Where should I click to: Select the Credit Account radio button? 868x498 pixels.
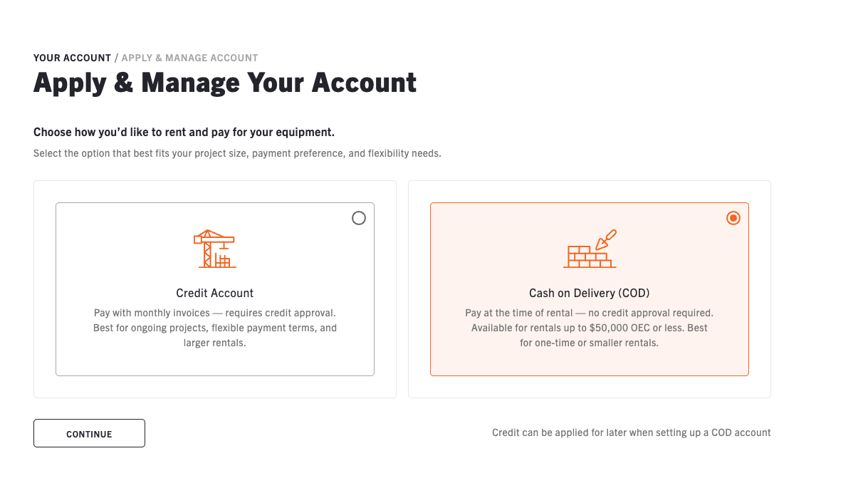pos(359,218)
